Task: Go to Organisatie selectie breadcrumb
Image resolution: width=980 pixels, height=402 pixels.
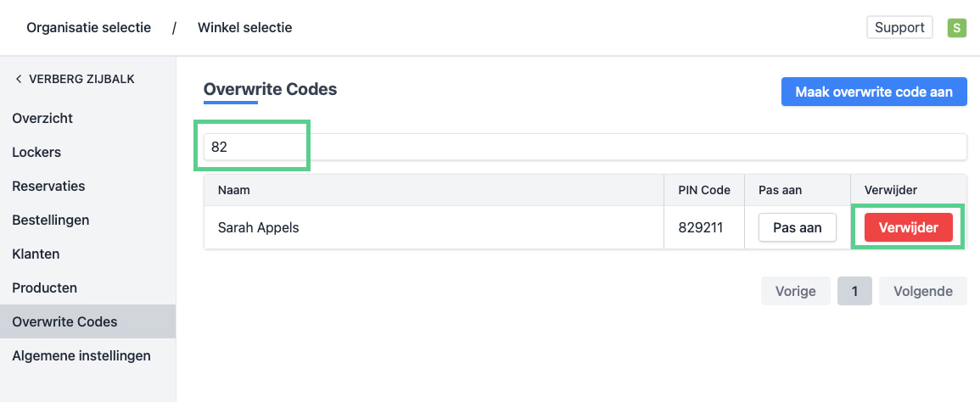Action: pyautogui.click(x=88, y=28)
